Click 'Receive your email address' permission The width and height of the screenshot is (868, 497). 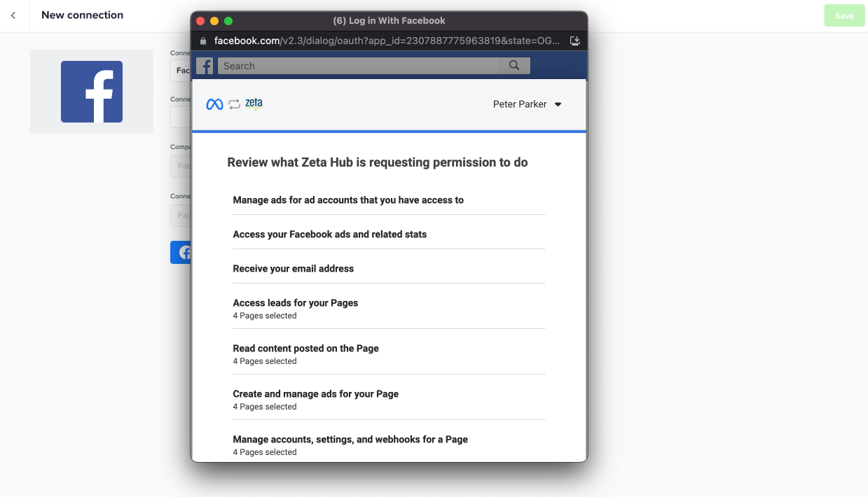click(x=293, y=269)
